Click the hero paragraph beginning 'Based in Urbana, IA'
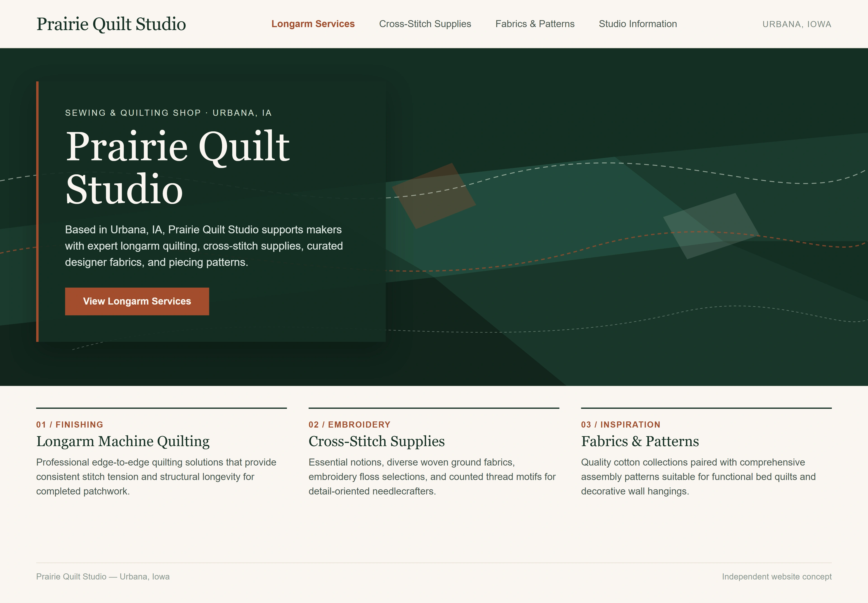This screenshot has width=868, height=603. click(204, 246)
